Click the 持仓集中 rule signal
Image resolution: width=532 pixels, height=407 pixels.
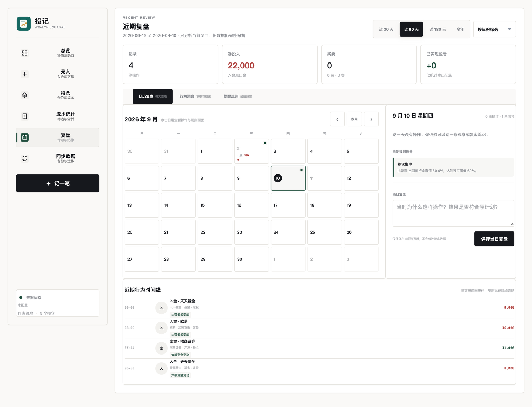(x=453, y=167)
